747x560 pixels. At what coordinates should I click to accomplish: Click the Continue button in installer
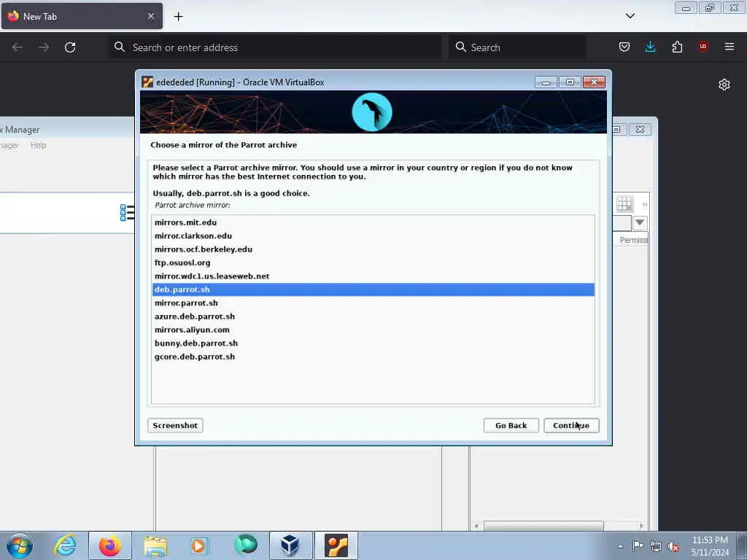click(x=571, y=425)
